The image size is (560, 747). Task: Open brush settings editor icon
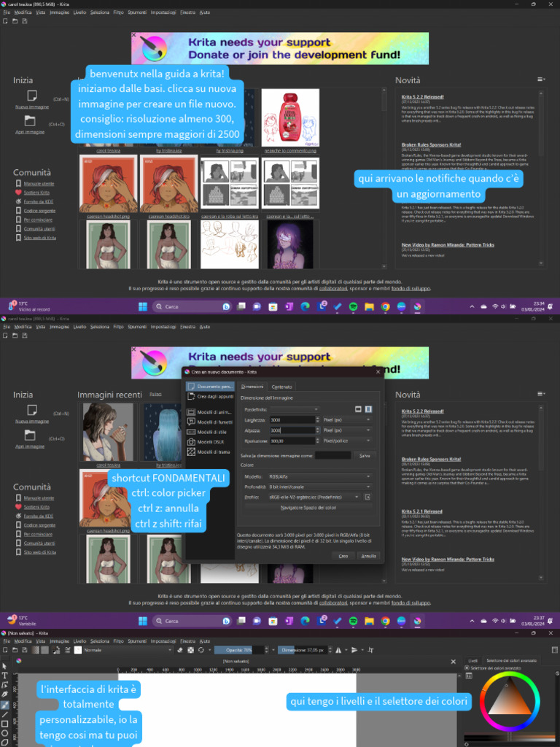67,650
